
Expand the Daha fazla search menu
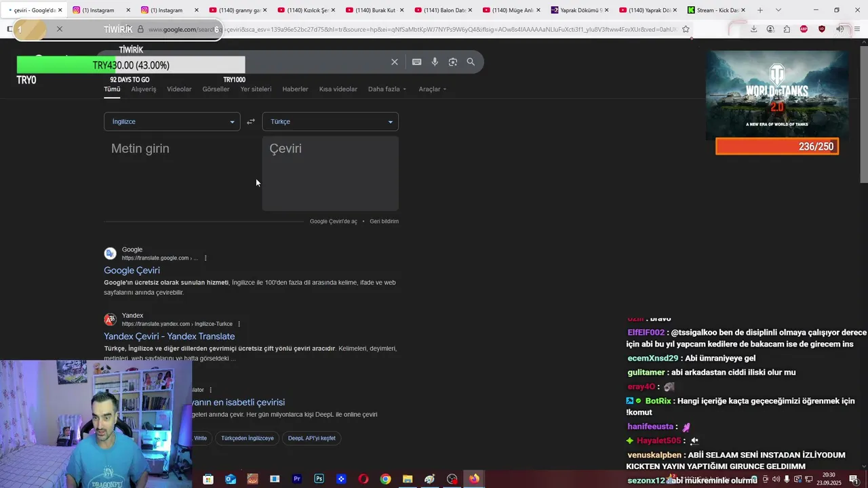coord(387,89)
